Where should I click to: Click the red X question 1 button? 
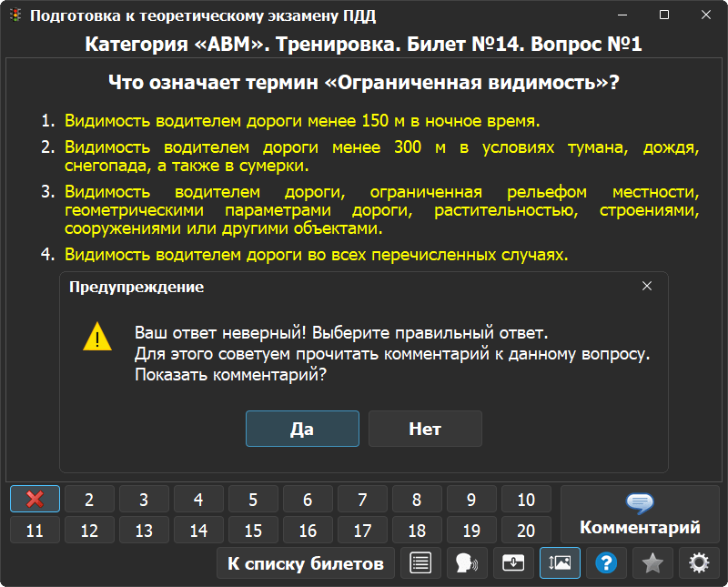pyautogui.click(x=35, y=500)
